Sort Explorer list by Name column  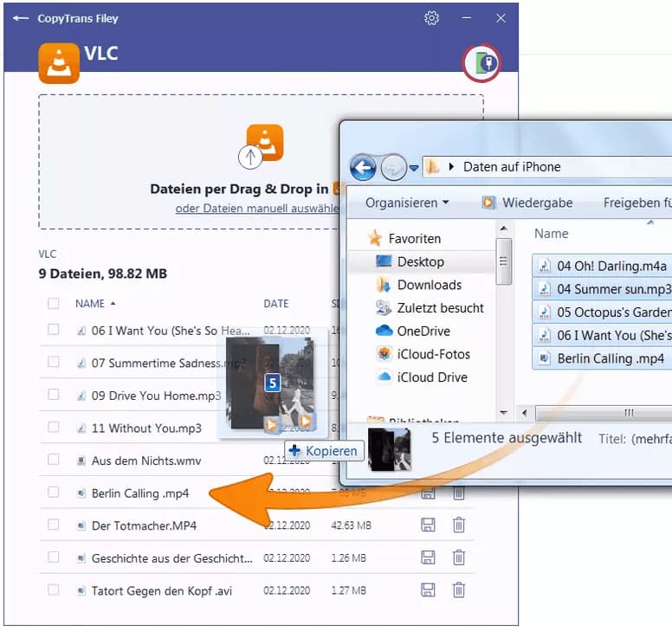point(551,234)
